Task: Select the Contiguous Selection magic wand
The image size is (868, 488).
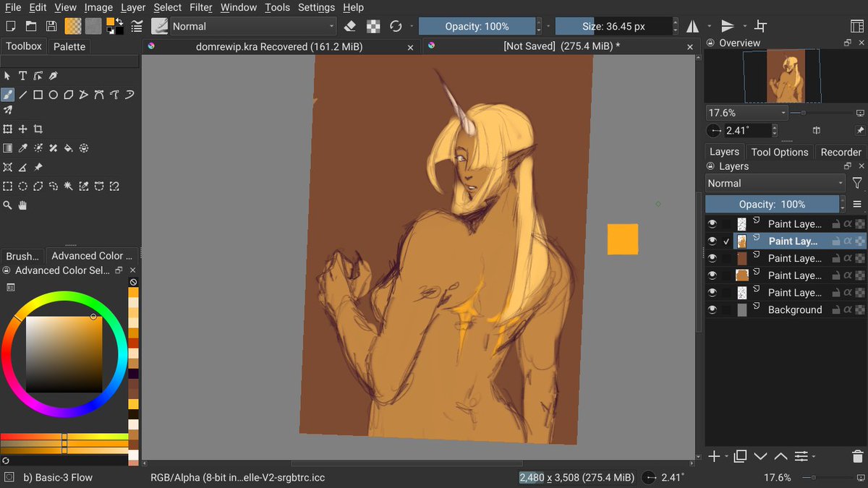Action: [x=69, y=186]
